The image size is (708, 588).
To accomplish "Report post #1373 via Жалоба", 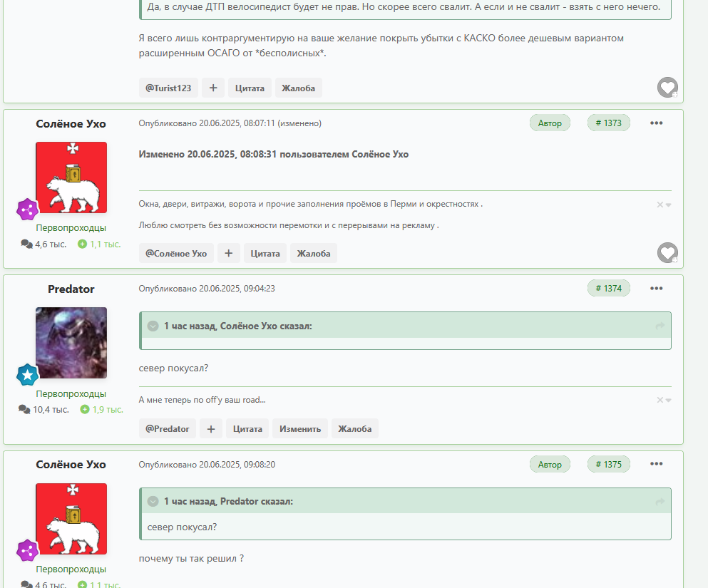I will point(314,253).
